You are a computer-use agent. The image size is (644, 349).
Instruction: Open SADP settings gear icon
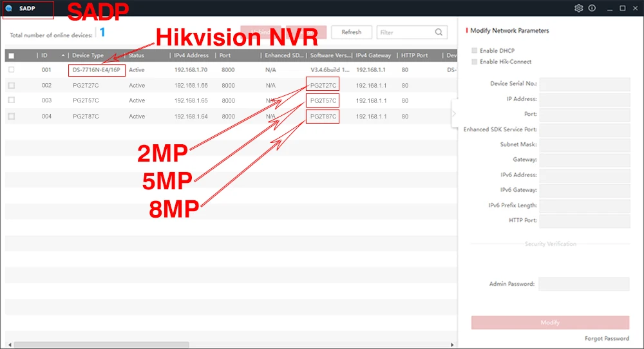click(578, 8)
